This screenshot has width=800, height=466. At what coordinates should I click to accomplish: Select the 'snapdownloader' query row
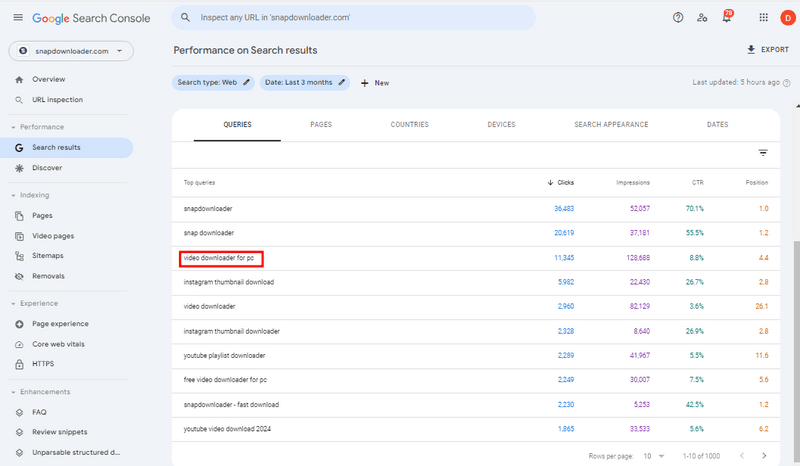coord(476,209)
